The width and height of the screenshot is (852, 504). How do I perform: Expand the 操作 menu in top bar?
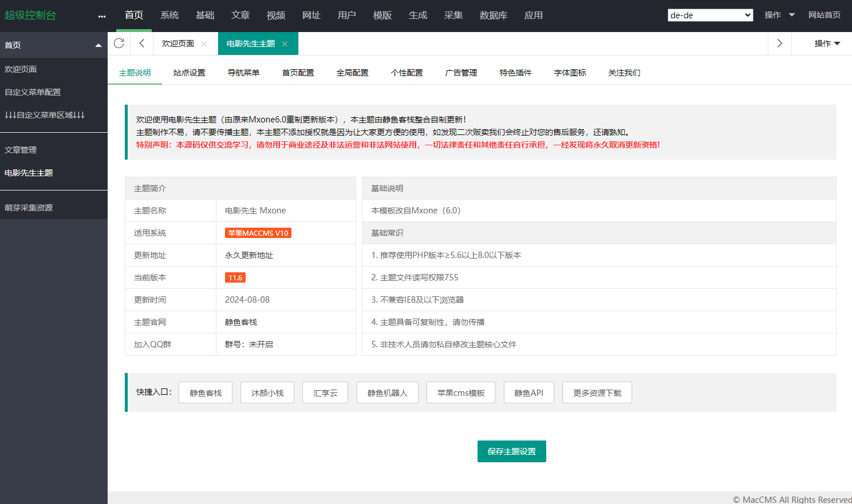pos(779,15)
